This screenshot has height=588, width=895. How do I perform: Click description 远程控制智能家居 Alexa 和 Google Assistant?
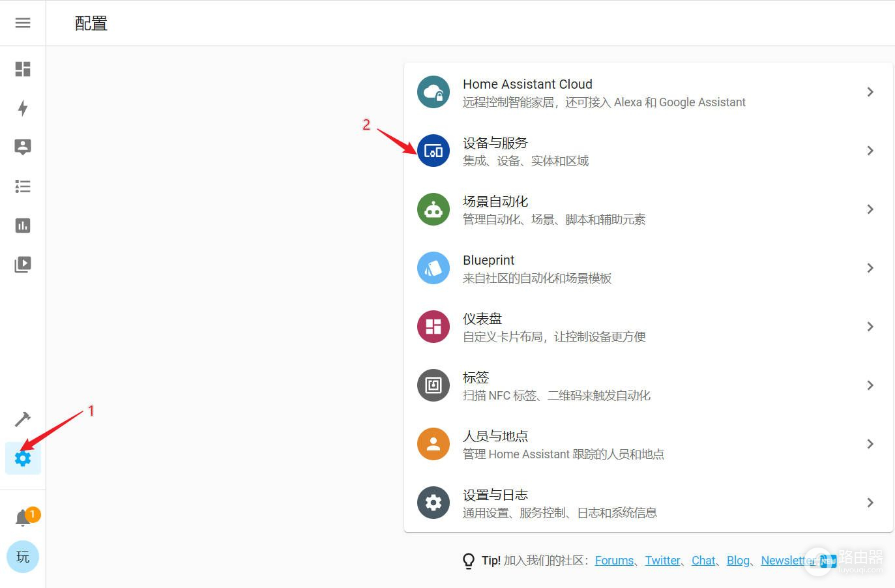(604, 102)
